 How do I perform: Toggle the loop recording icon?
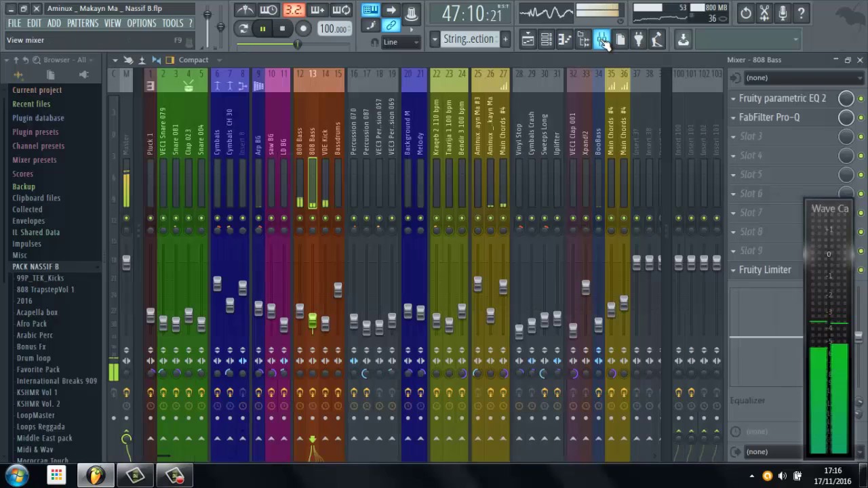[x=342, y=10]
